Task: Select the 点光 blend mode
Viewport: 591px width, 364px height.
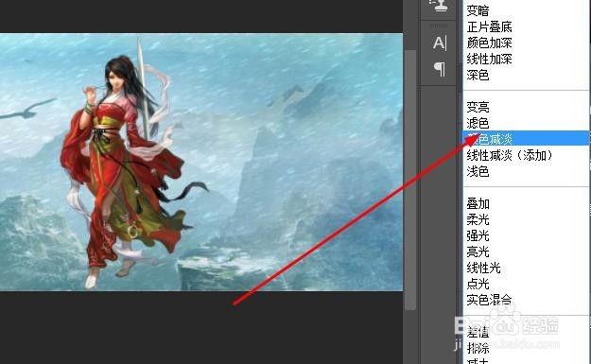Action: [478, 284]
